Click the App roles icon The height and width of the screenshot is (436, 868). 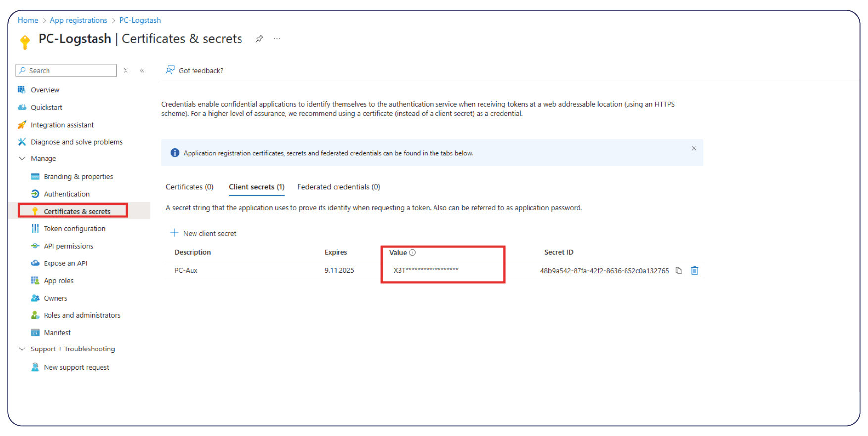click(35, 280)
